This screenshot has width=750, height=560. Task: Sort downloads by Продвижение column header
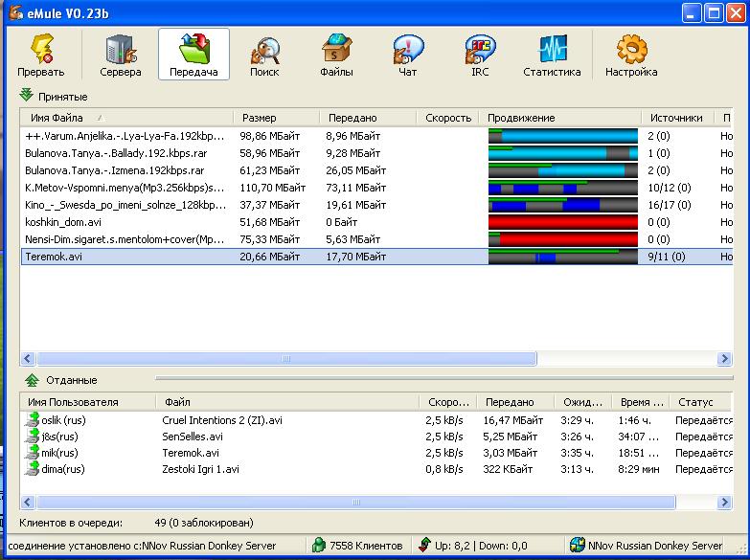[560, 118]
